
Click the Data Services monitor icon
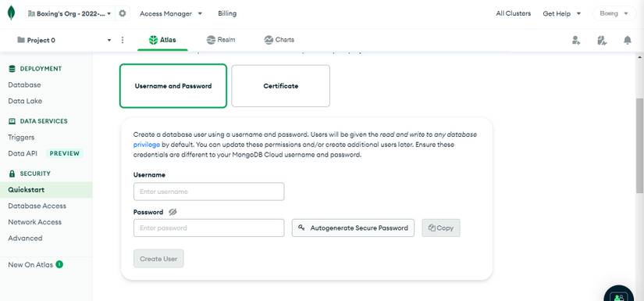12,121
